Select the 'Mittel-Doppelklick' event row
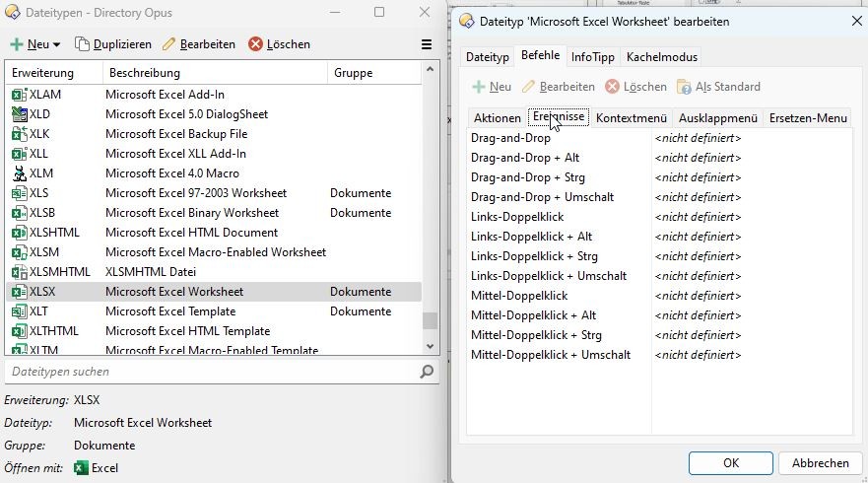The width and height of the screenshot is (868, 483). 659,296
